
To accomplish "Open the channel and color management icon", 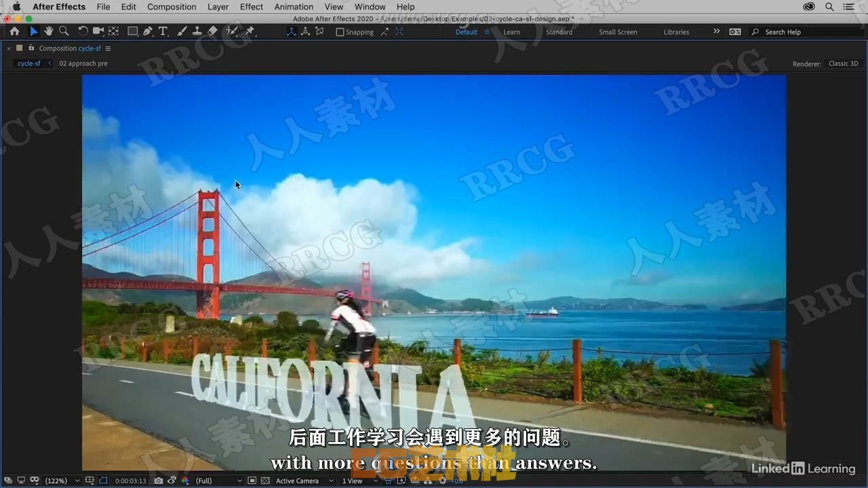I will (x=185, y=481).
